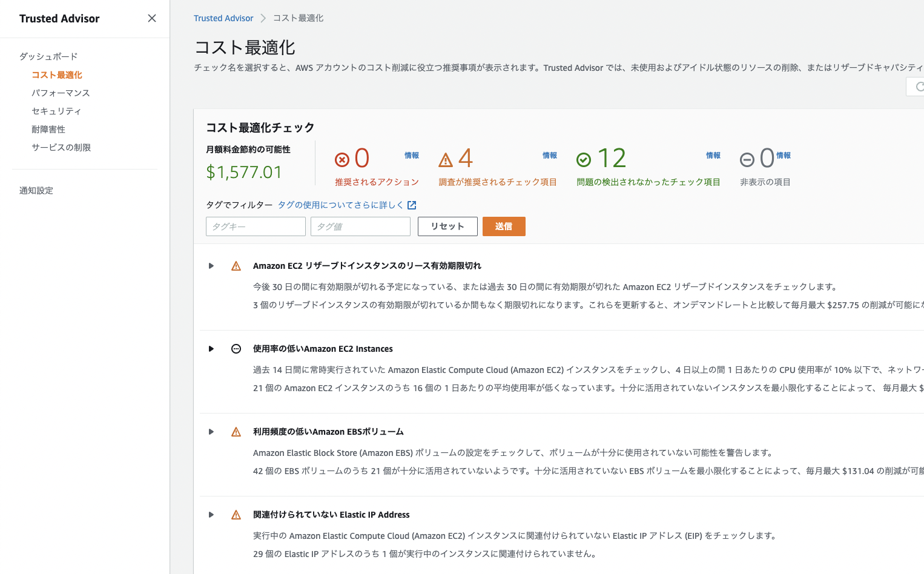Open 情報 link for 推奨されるアクション

point(412,156)
